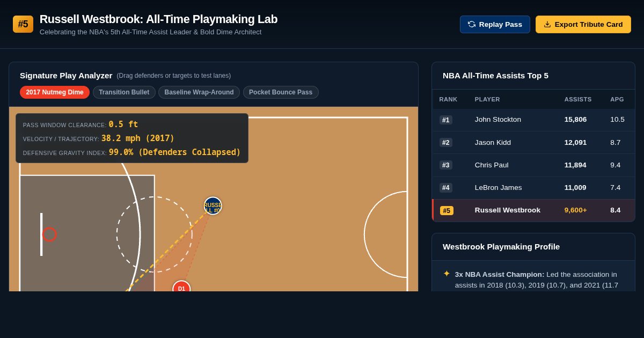This screenshot has height=338, width=644.
Task: Click the NBA All-Time Assists Top 5 heading
Action: coord(495,76)
